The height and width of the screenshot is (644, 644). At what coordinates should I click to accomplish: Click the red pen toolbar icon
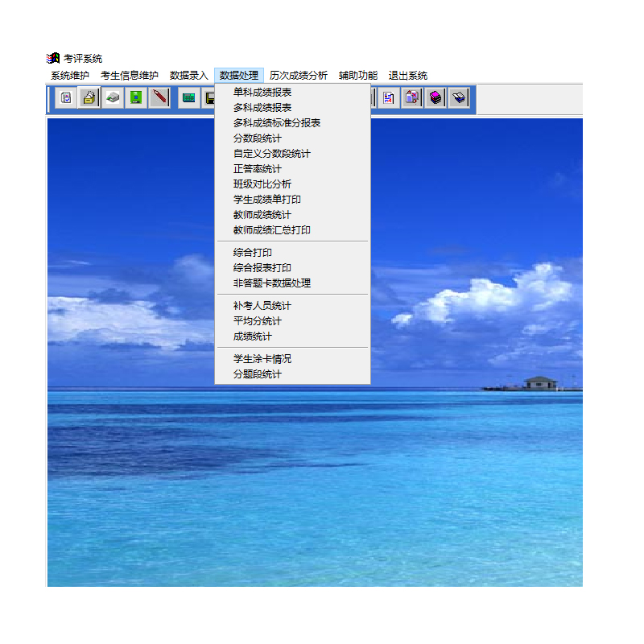[x=159, y=97]
